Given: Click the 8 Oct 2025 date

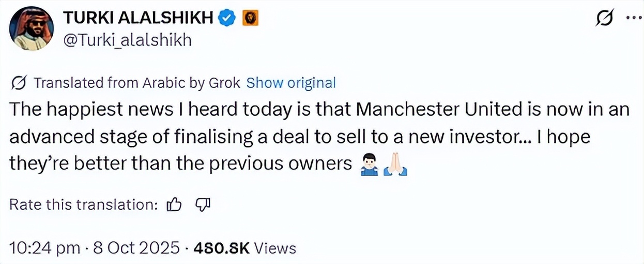Looking at the screenshot, I should pyautogui.click(x=136, y=248).
